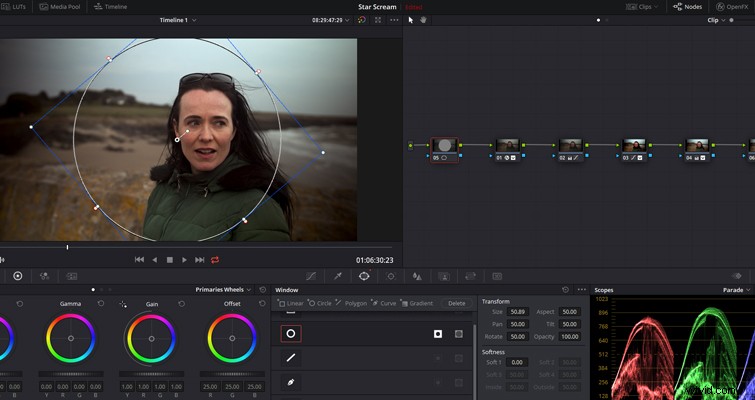Toggle loop playback

215,260
